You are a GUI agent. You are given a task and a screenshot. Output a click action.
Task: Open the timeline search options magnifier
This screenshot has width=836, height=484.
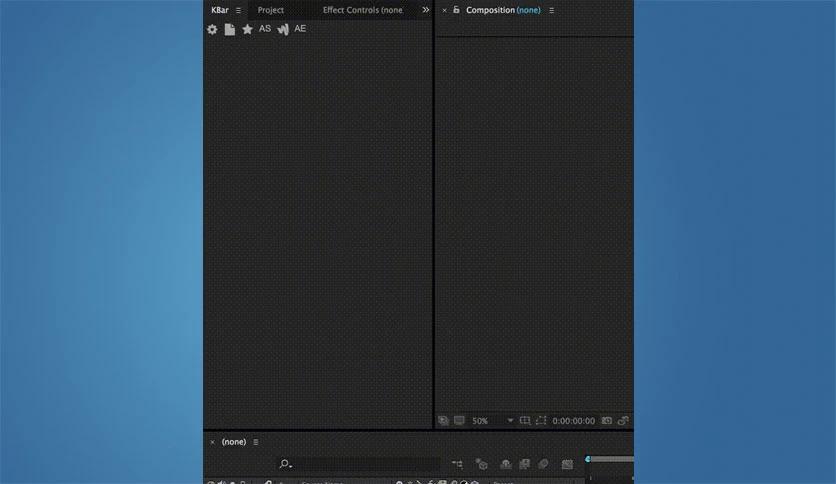pos(285,464)
